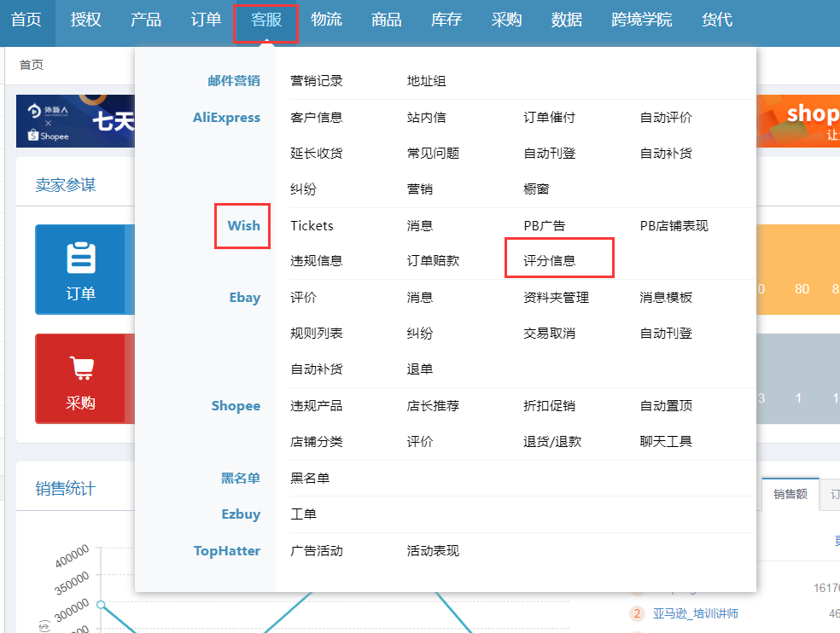Open 常见问题 in the AliExpress section

click(433, 154)
